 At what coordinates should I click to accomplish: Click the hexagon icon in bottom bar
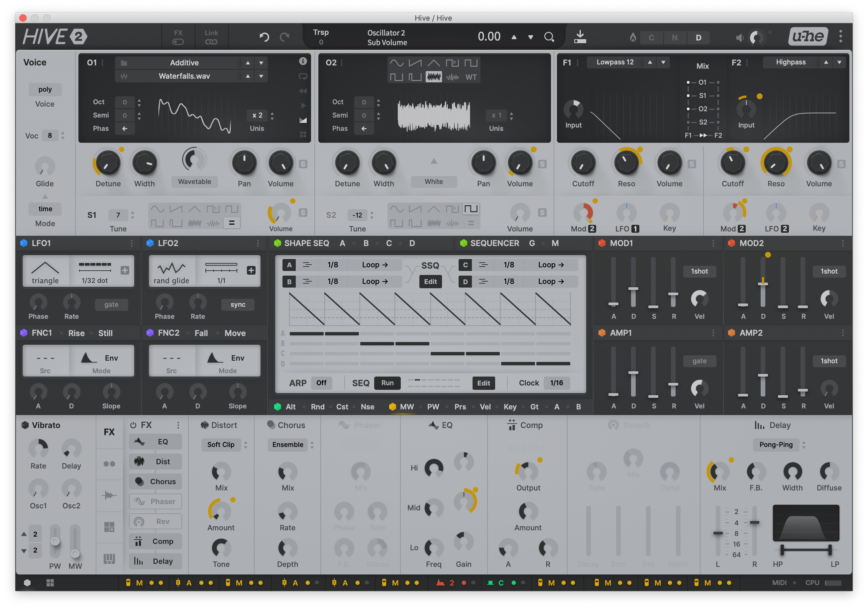coord(27,582)
